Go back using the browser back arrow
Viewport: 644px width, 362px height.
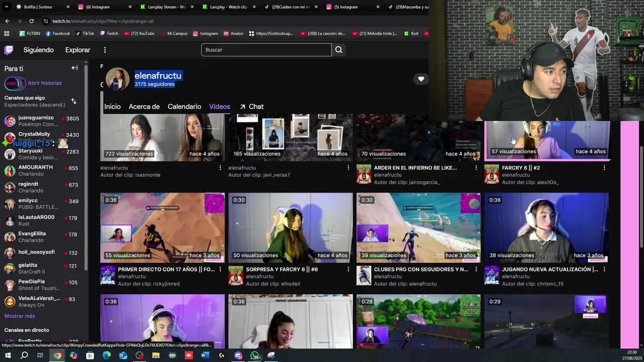pos(7,21)
